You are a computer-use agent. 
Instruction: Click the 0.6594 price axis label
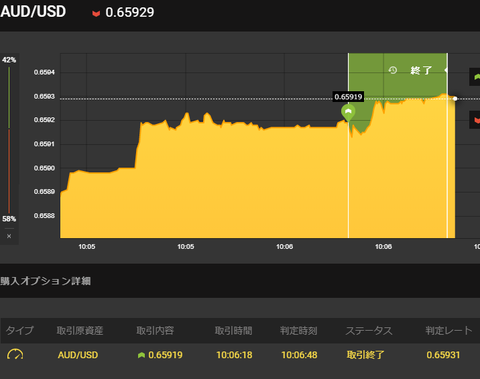(x=44, y=72)
